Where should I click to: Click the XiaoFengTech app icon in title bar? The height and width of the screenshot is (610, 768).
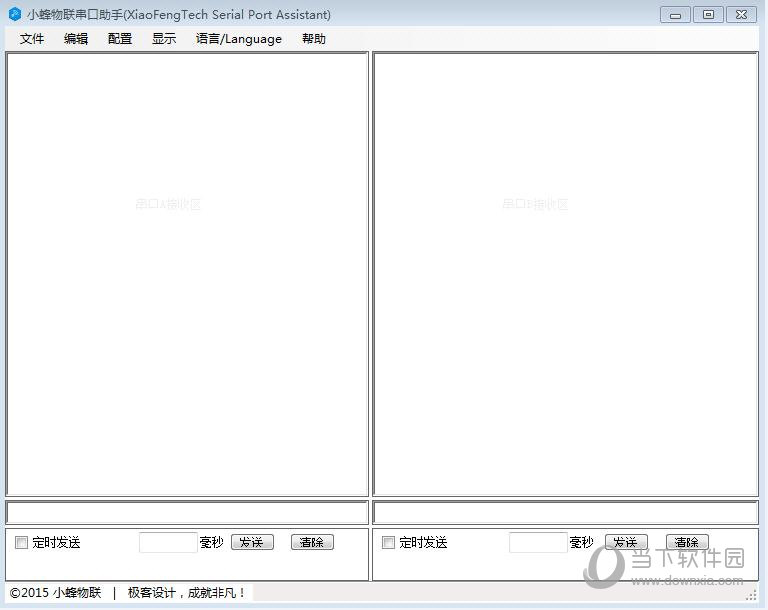point(15,14)
